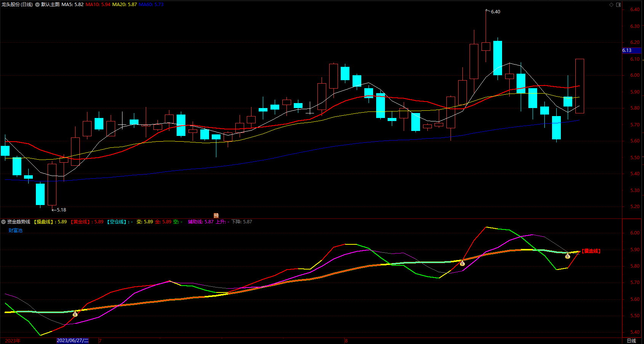Click the latest large red candlestick

coord(580,86)
